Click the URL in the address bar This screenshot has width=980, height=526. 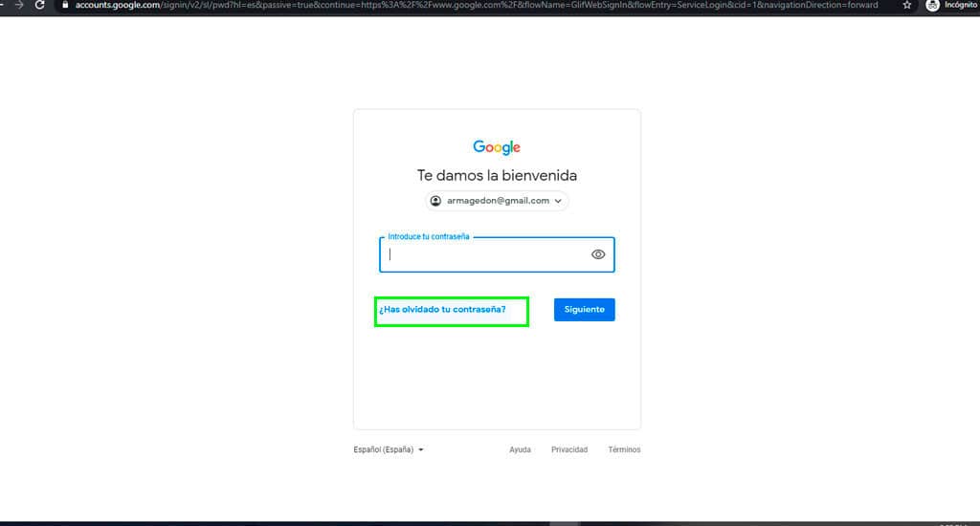477,5
